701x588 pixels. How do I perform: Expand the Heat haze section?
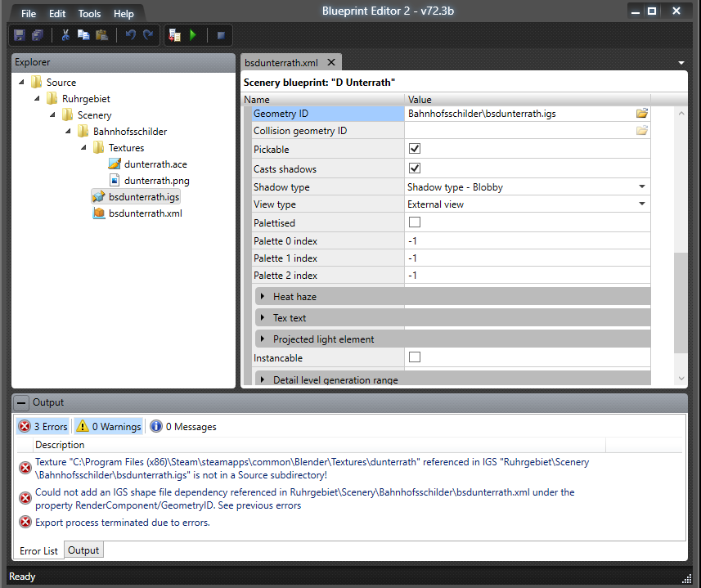point(263,296)
